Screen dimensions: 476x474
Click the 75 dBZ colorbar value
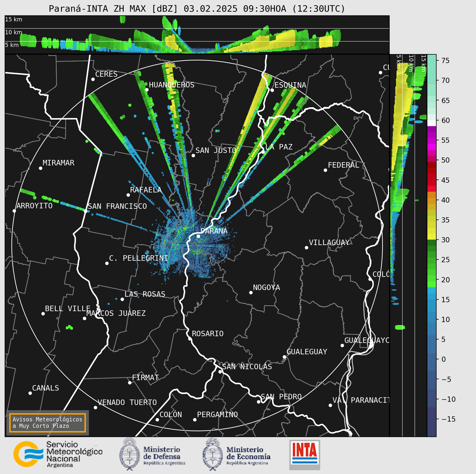point(446,61)
